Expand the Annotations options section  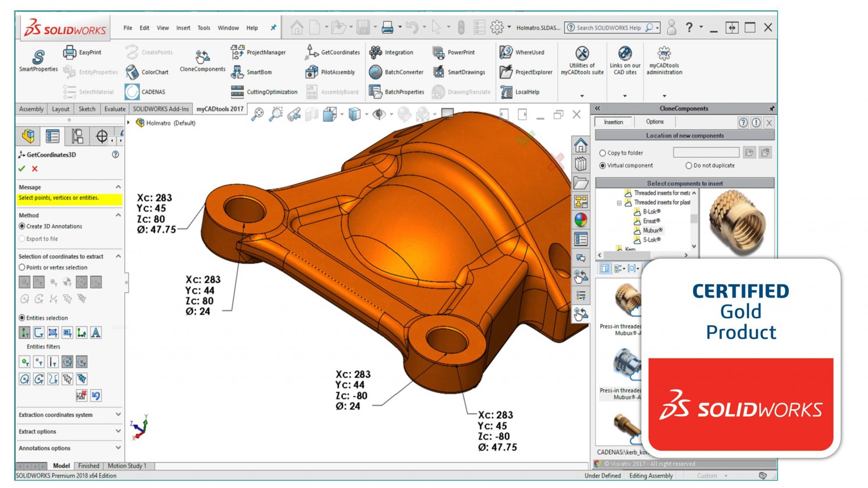[x=118, y=448]
